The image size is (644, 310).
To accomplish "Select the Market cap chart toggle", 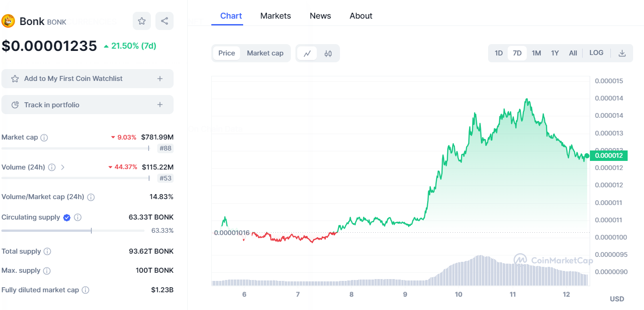I will (x=265, y=53).
